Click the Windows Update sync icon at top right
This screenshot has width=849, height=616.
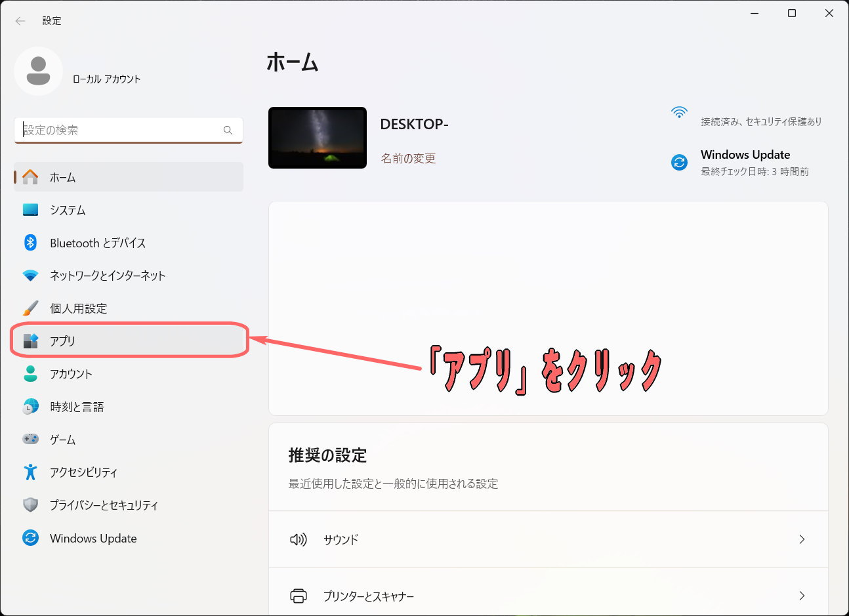point(679,162)
